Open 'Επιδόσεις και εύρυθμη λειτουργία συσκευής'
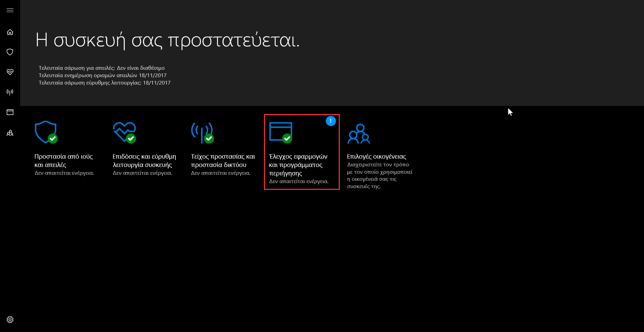Viewport: 644px width, 332px height. (x=144, y=161)
